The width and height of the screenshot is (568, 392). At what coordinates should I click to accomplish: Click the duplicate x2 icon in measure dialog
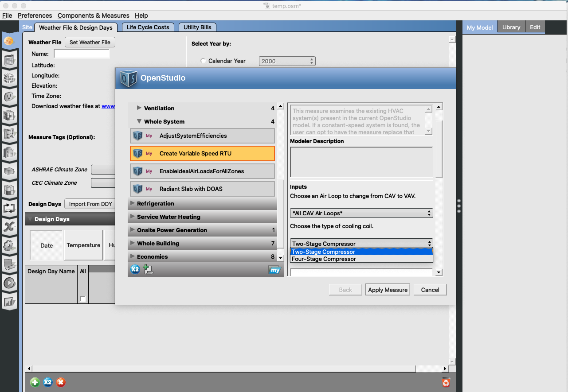tap(135, 269)
